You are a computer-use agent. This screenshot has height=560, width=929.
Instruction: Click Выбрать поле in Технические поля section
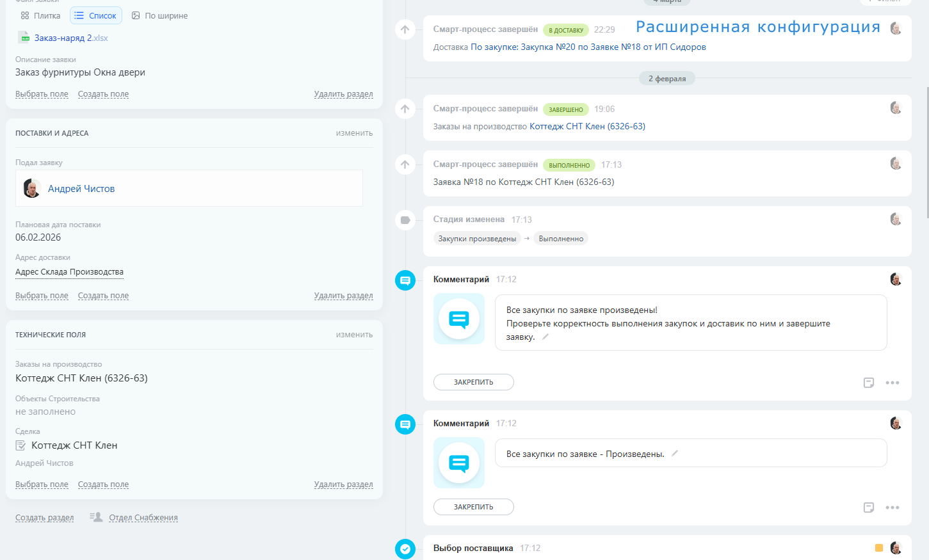[42, 484]
